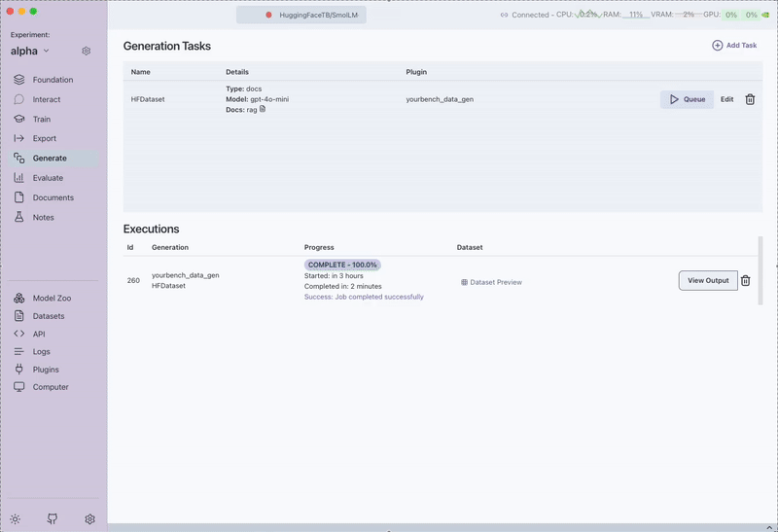
Task: Click the red stop-model indicator icon
Action: click(268, 16)
